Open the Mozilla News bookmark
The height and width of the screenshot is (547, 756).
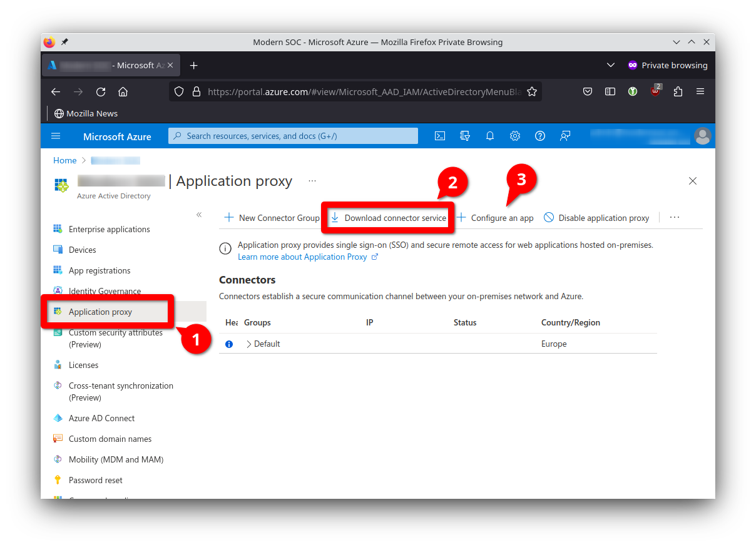(x=86, y=113)
